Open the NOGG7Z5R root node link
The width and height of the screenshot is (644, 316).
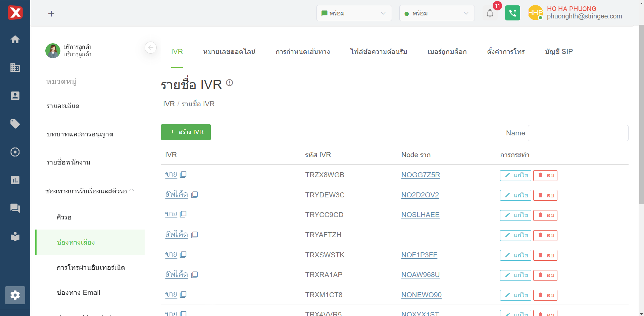[420, 175]
